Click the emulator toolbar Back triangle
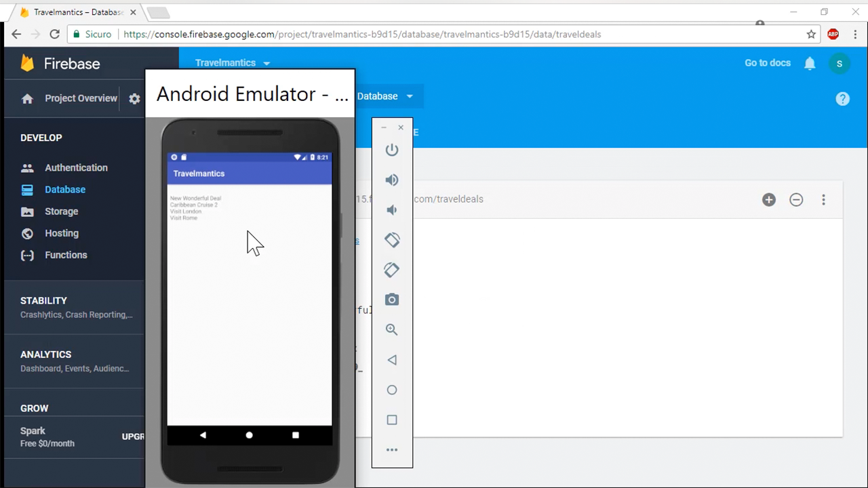Image resolution: width=868 pixels, height=488 pixels. point(392,360)
